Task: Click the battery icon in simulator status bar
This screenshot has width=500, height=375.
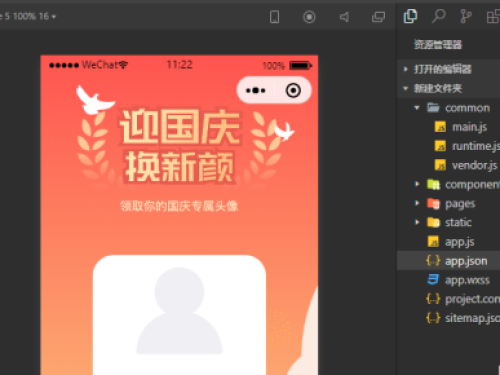Action: click(x=300, y=65)
